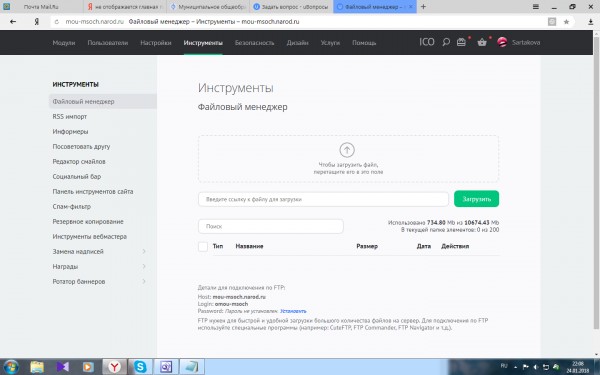
Task: Expand the Ротатор баннеров submenu chevron
Action: (144, 281)
